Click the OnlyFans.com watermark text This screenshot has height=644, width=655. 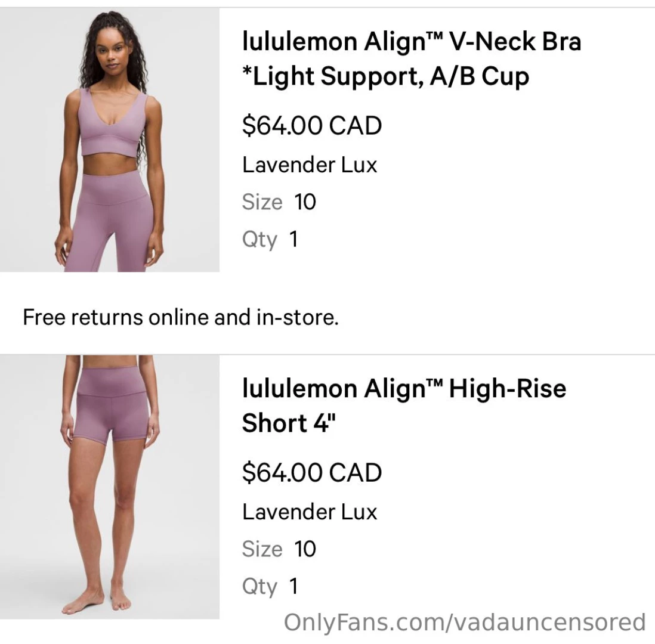(x=465, y=623)
